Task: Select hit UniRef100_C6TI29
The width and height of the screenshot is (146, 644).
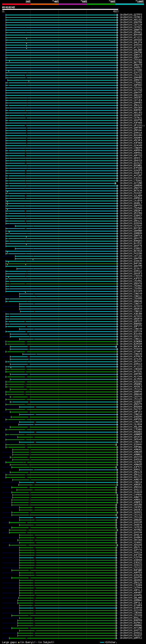Action: click(x=131, y=25)
